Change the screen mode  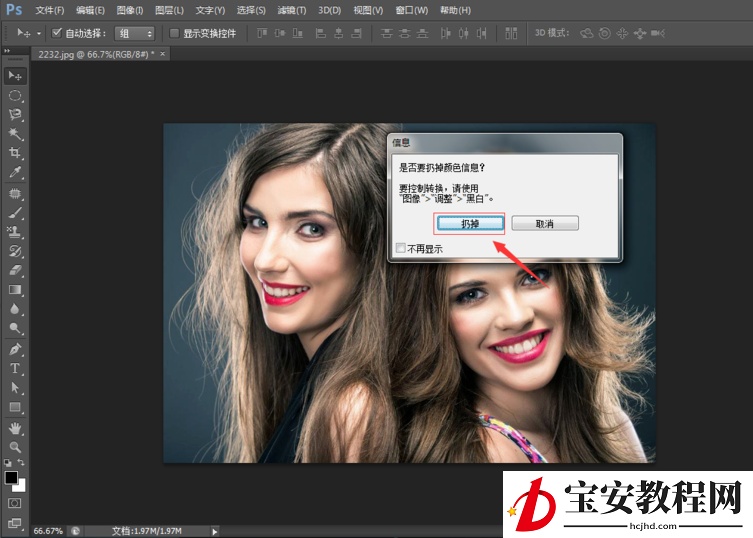click(15, 523)
